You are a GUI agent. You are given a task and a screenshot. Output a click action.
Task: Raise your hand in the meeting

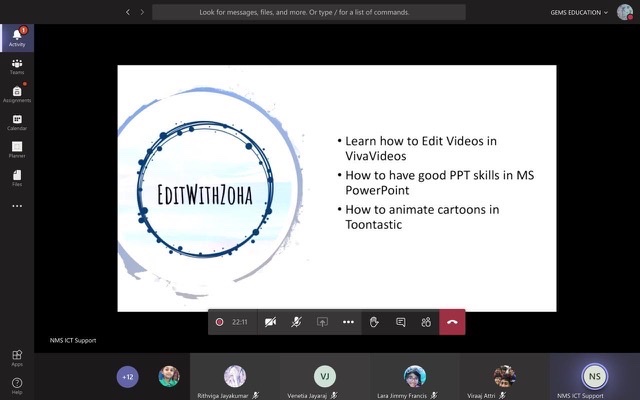[374, 322]
